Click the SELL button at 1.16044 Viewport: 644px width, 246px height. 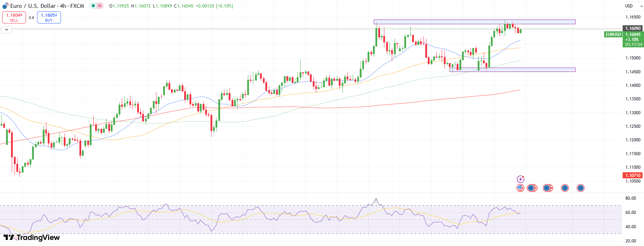pos(14,17)
